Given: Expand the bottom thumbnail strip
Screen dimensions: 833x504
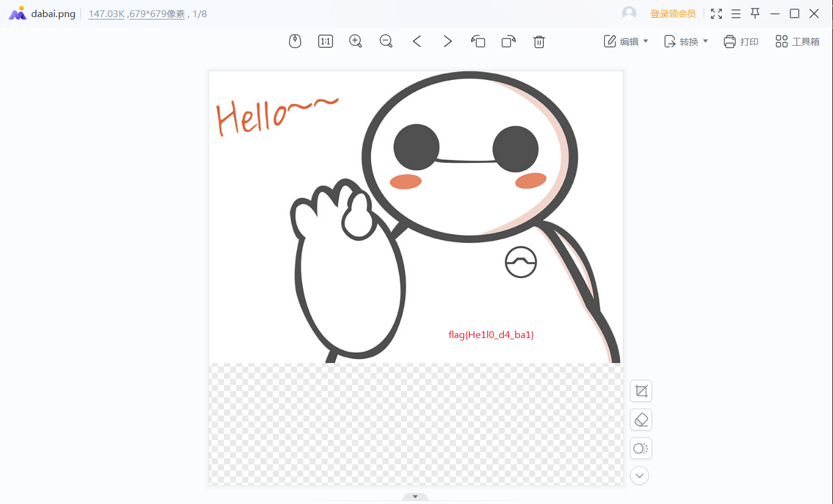Looking at the screenshot, I should [x=416, y=497].
